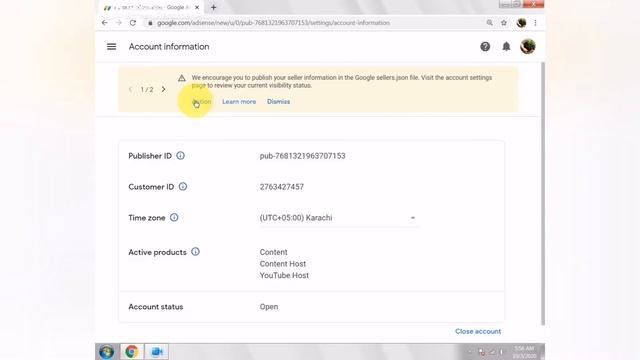Click the Content Host product text
Viewport: 640px width, 360px height.
pos(283,264)
